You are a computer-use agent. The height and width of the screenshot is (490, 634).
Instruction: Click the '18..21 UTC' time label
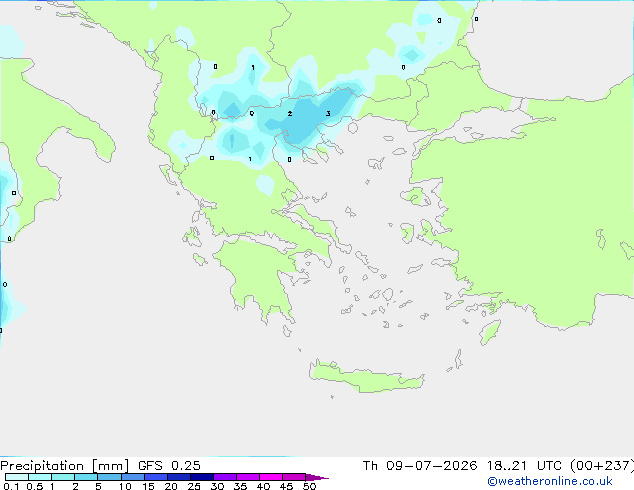tap(524, 466)
